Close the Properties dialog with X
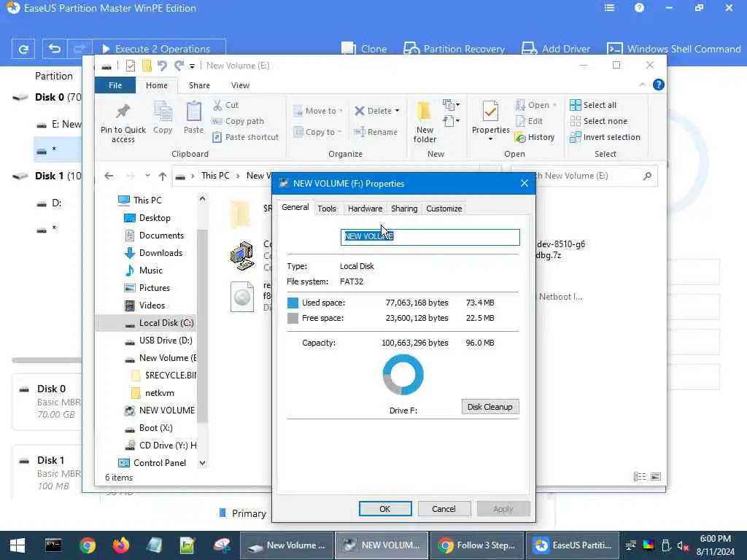Viewport: 747px width, 560px height. coord(524,183)
